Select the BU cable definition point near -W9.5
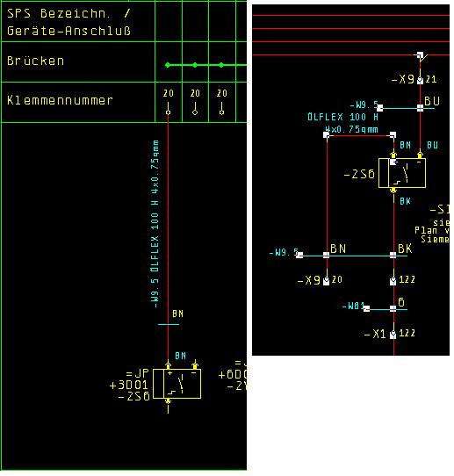454x476 pixels. (420, 108)
